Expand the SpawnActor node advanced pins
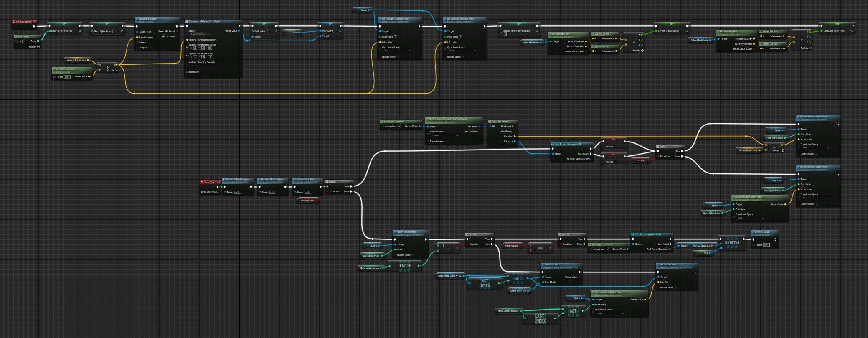This screenshot has height=338, width=868. [213, 76]
